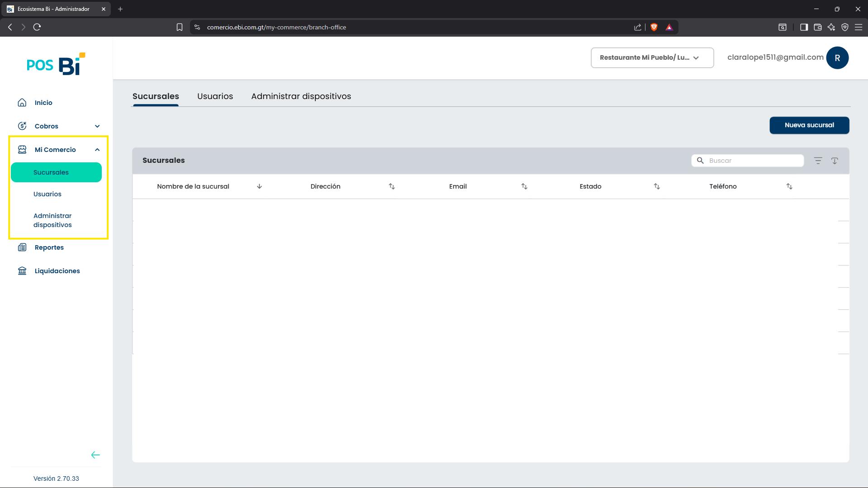The width and height of the screenshot is (868, 488).
Task: Open the filter icon beside the search box
Action: pos(818,161)
